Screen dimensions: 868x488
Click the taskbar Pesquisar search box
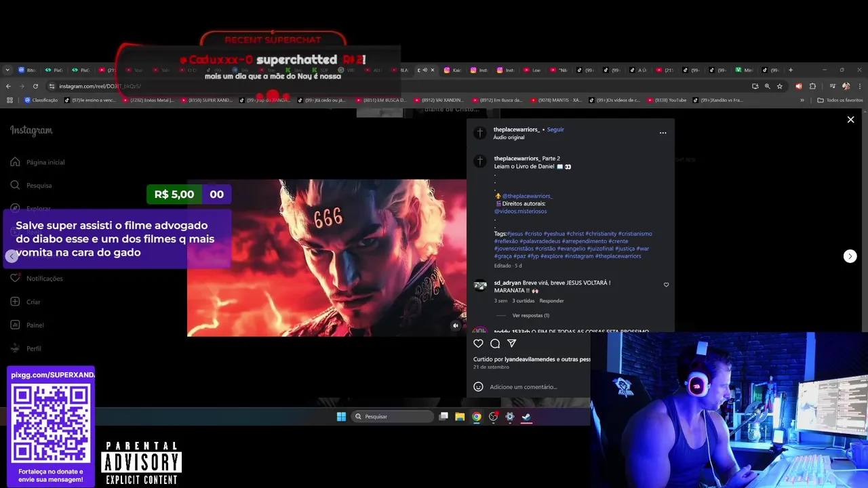click(393, 416)
